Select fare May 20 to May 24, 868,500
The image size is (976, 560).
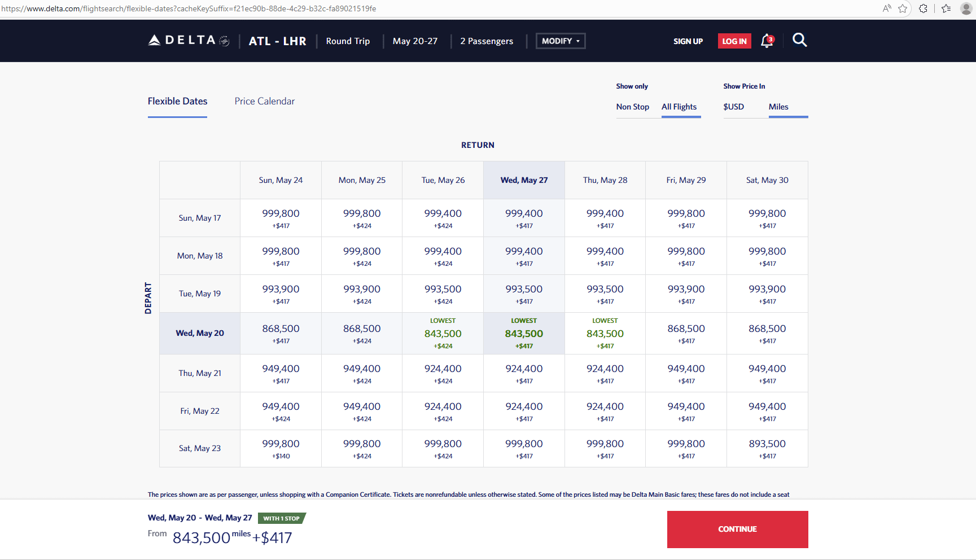pyautogui.click(x=281, y=334)
